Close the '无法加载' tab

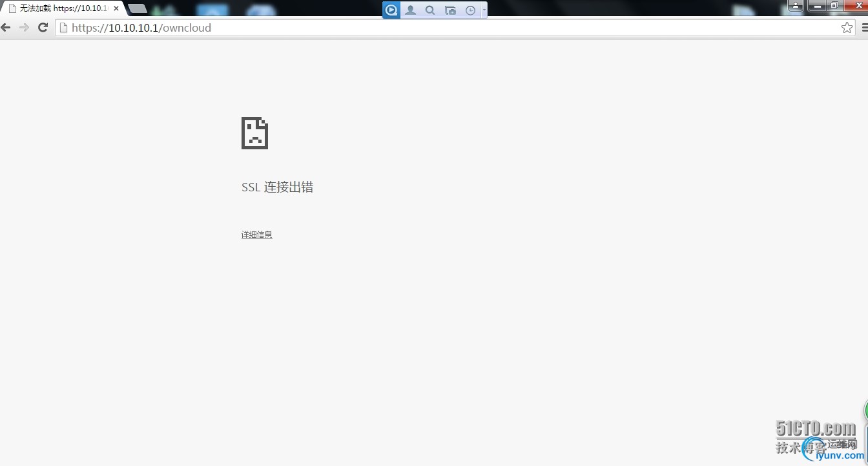116,9
